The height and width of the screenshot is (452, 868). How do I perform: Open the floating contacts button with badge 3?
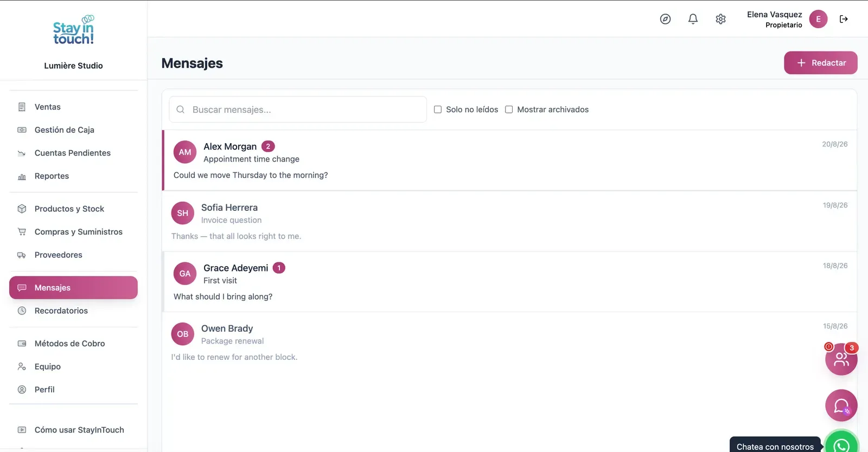pos(841,359)
